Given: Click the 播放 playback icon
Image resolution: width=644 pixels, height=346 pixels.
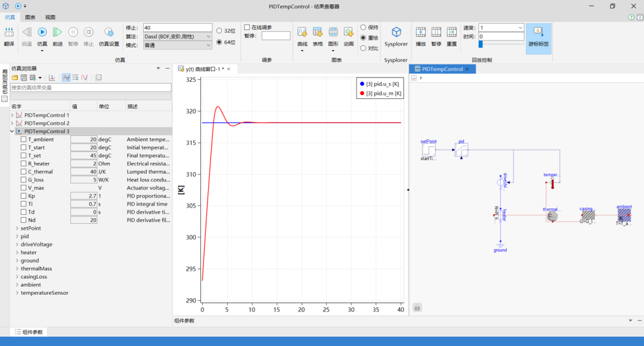Looking at the screenshot, I should pyautogui.click(x=420, y=32).
